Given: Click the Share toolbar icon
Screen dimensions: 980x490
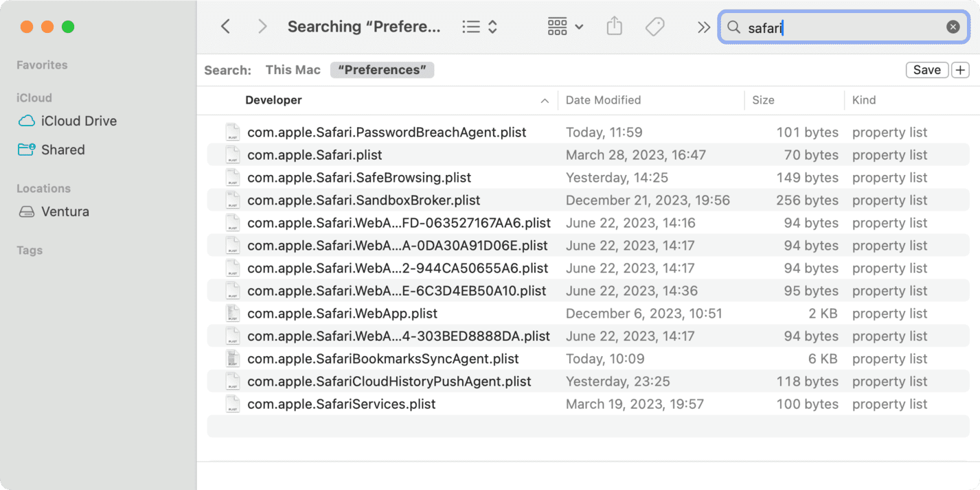Looking at the screenshot, I should coord(615,27).
